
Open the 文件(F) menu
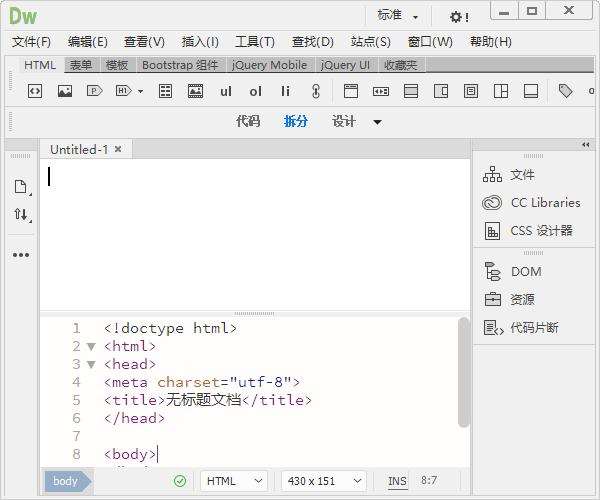coord(31,41)
